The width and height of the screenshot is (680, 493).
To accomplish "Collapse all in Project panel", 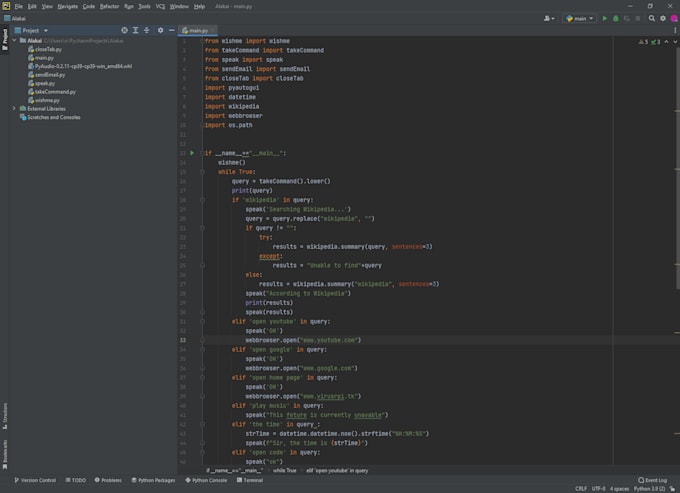I will pos(147,30).
